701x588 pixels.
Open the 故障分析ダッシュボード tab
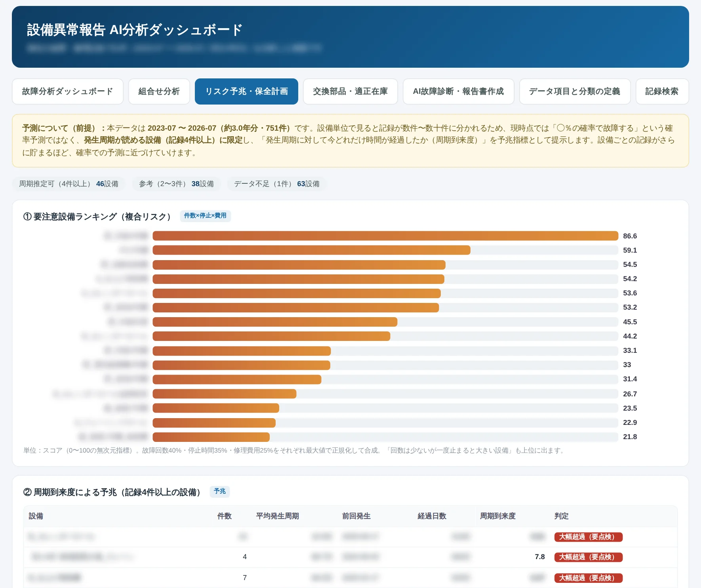click(68, 91)
